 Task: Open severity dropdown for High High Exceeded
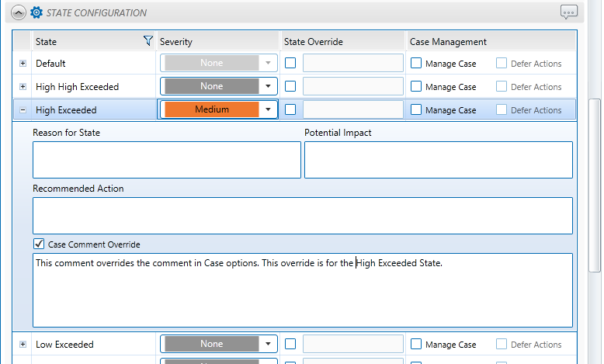point(268,86)
